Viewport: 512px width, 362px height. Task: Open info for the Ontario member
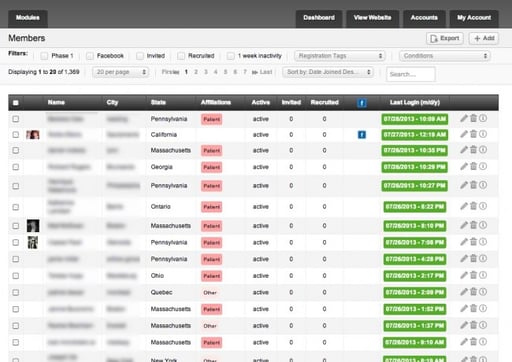(x=483, y=206)
